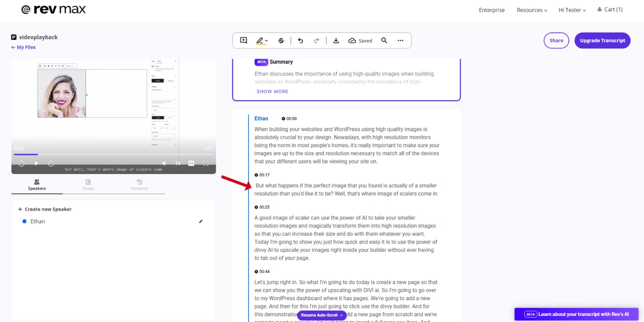Download the transcript
The height and width of the screenshot is (322, 644).
pos(336,40)
